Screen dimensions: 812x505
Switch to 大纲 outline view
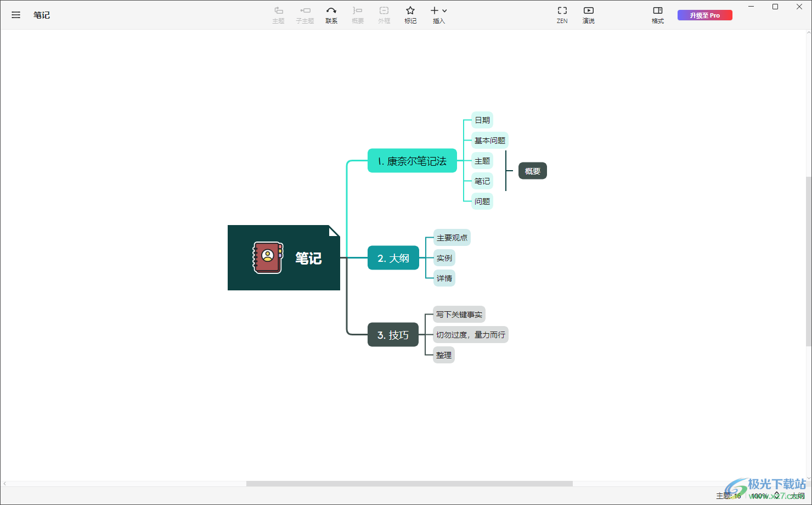pos(797,496)
